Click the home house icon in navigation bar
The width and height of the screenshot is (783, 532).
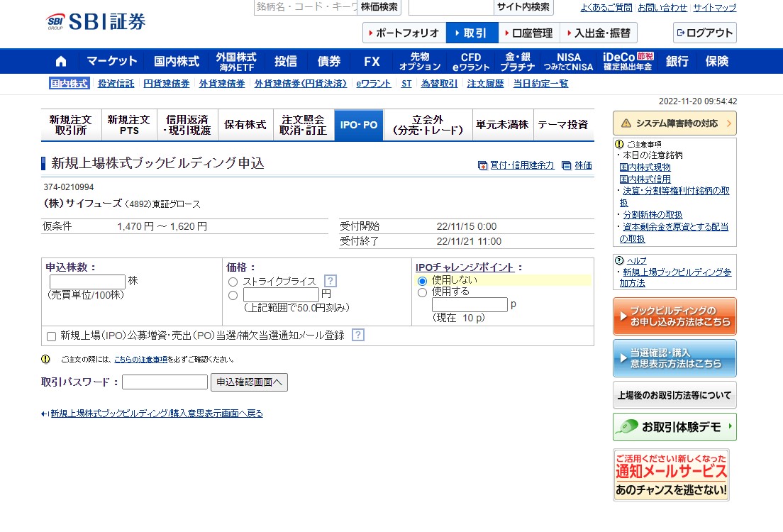coord(61,60)
